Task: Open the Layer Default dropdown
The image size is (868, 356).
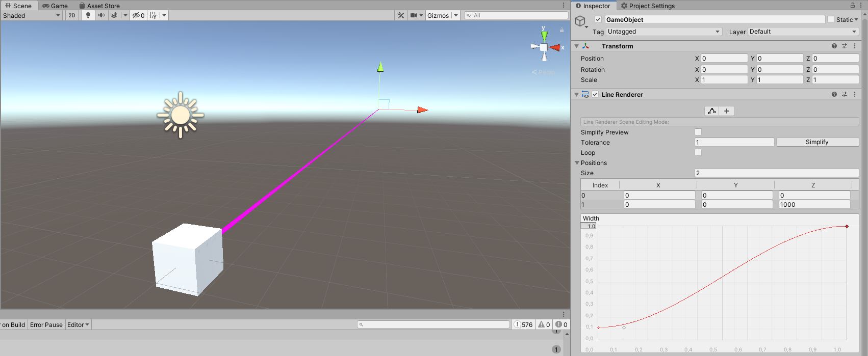Action: pos(803,32)
